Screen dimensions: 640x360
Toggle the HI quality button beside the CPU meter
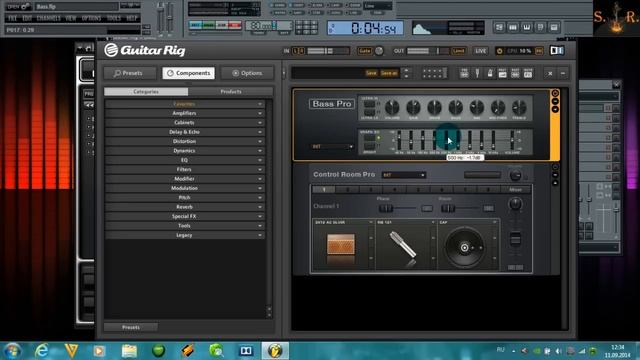click(539, 51)
